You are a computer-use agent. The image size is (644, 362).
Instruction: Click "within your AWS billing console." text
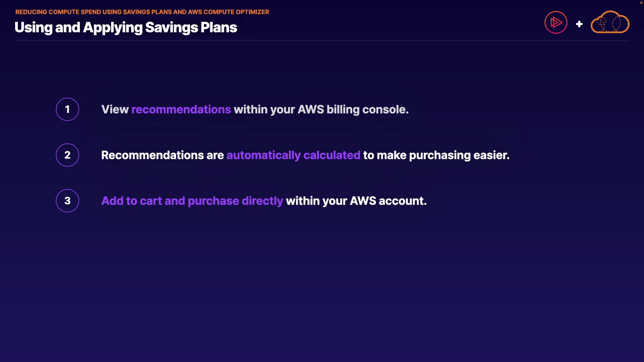321,110
